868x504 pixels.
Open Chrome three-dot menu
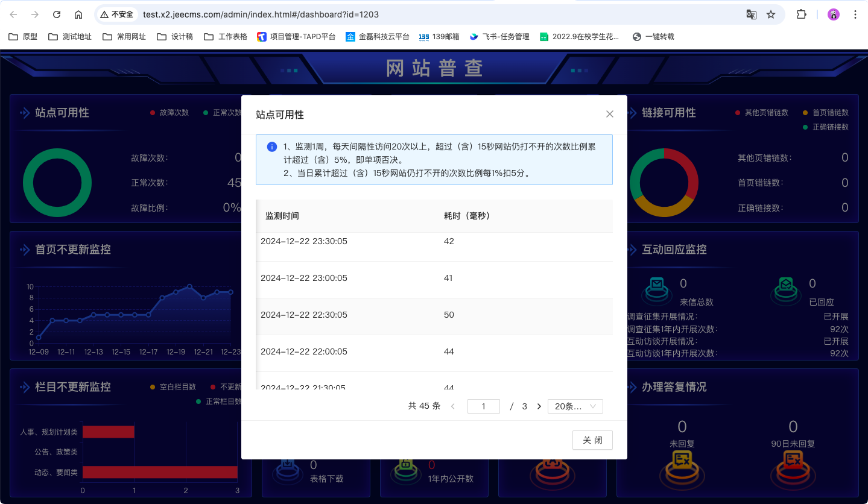(855, 14)
